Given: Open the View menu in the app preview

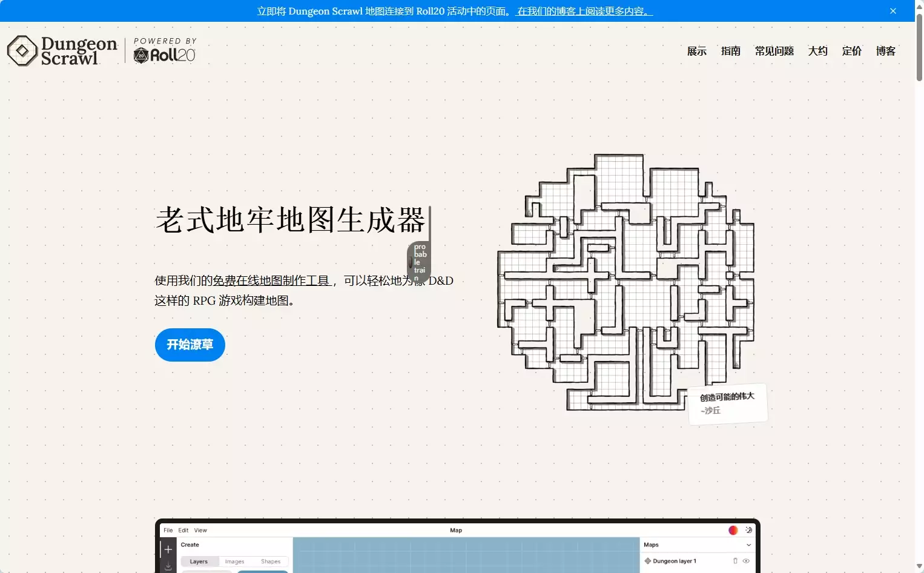Looking at the screenshot, I should (200, 530).
